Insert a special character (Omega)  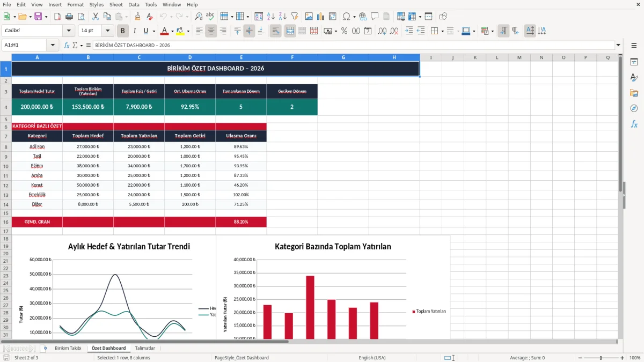[x=346, y=17]
